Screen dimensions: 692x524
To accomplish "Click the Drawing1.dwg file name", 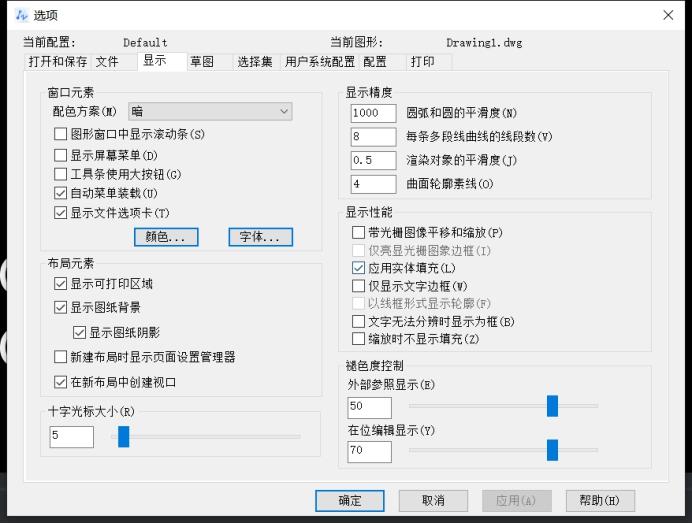I will pyautogui.click(x=484, y=43).
